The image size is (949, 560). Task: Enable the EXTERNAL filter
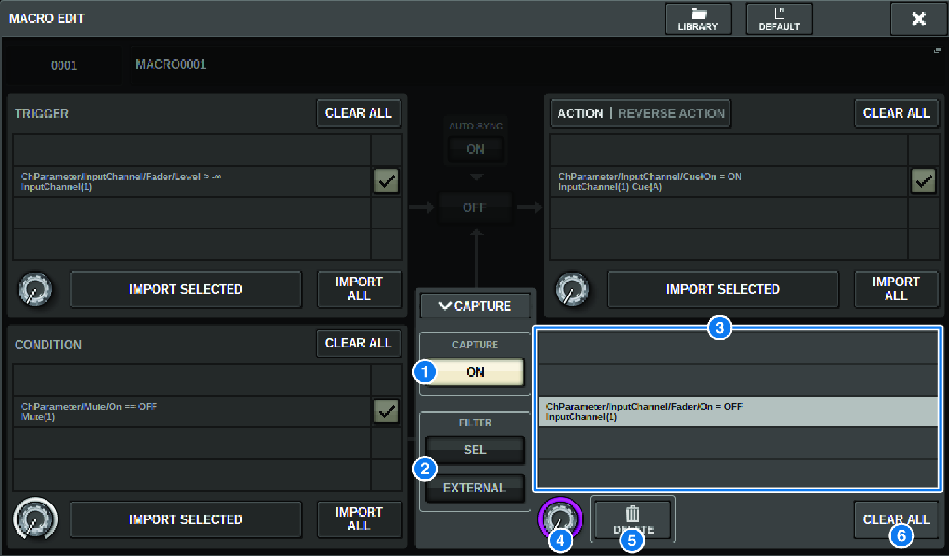coord(475,488)
